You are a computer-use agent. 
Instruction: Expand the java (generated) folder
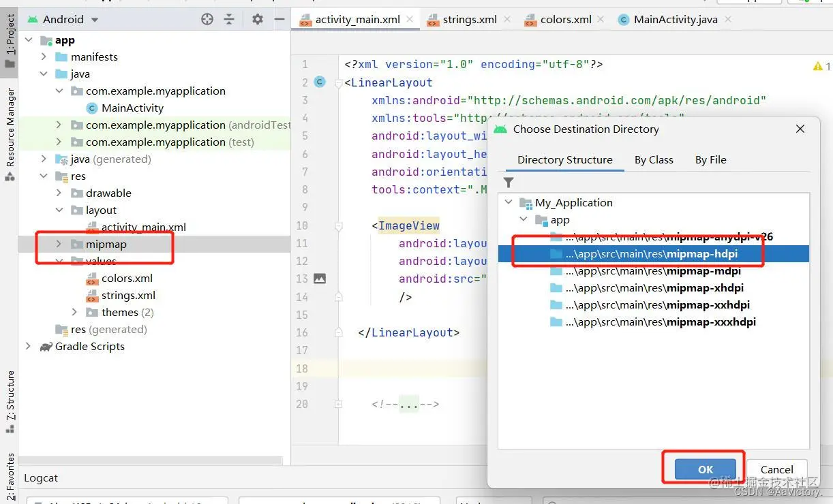44,159
